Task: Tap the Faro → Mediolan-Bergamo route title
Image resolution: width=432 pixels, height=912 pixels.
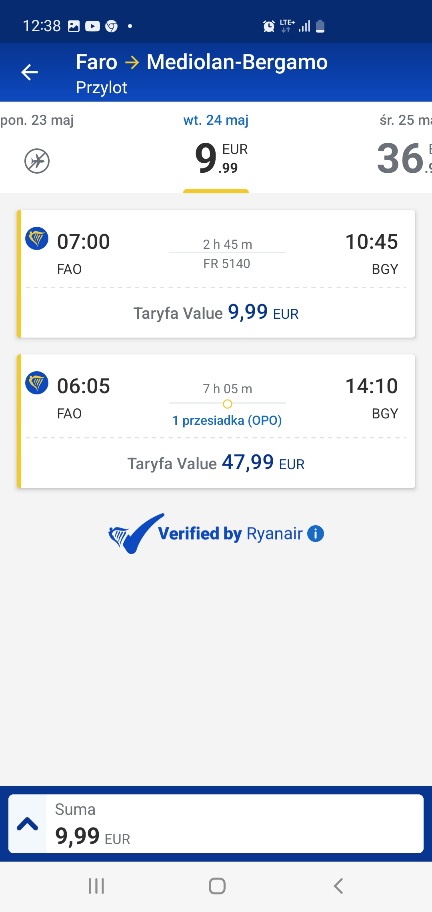Action: pyautogui.click(x=201, y=62)
